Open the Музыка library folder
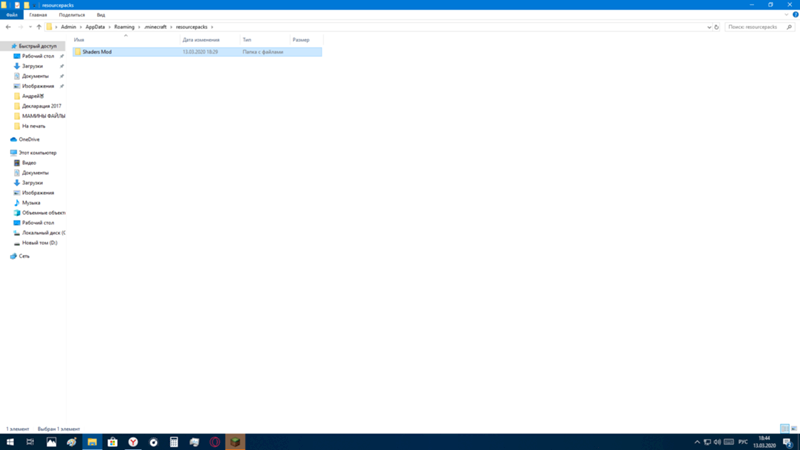This screenshot has height=450, width=800. coord(31,203)
